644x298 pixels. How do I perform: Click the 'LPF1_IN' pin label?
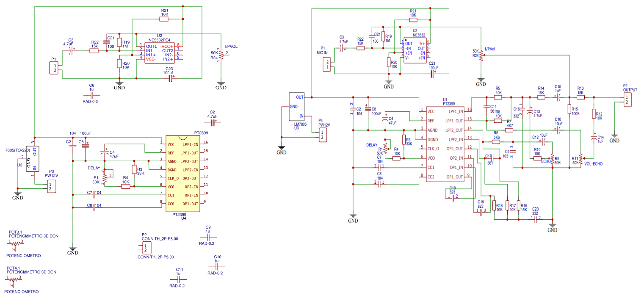[456, 111]
